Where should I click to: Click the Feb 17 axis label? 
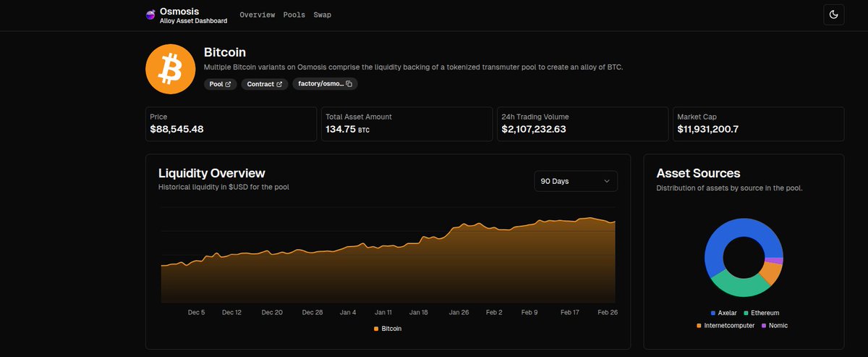571,312
